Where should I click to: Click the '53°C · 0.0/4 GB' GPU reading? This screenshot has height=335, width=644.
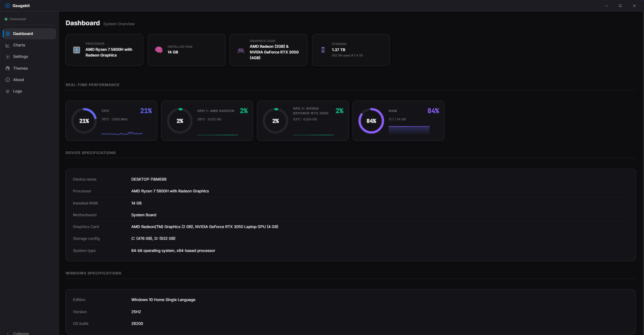(305, 119)
